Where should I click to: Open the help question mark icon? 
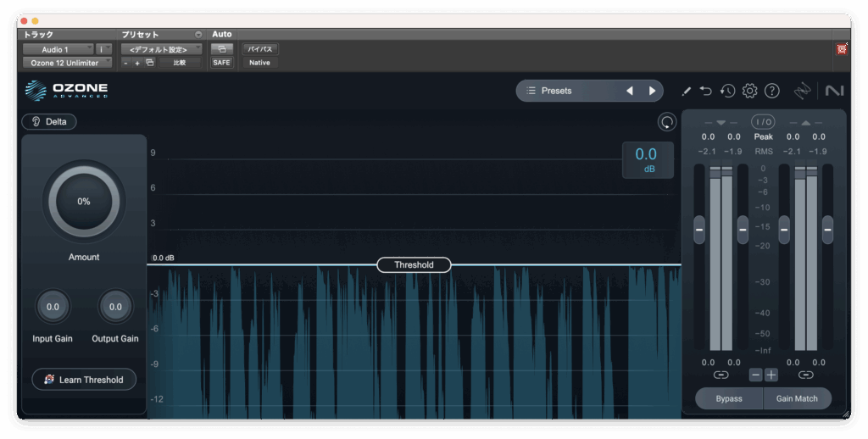(771, 91)
